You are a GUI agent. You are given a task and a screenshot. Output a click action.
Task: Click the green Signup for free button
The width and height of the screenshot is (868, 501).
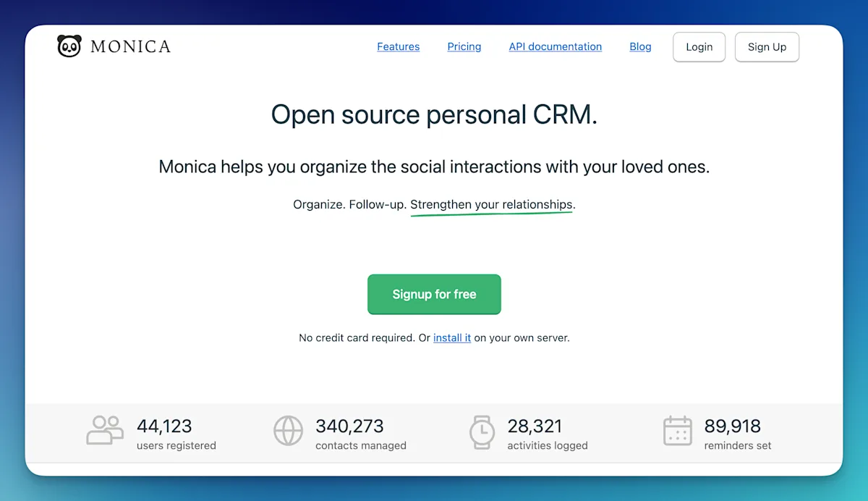coord(434,294)
